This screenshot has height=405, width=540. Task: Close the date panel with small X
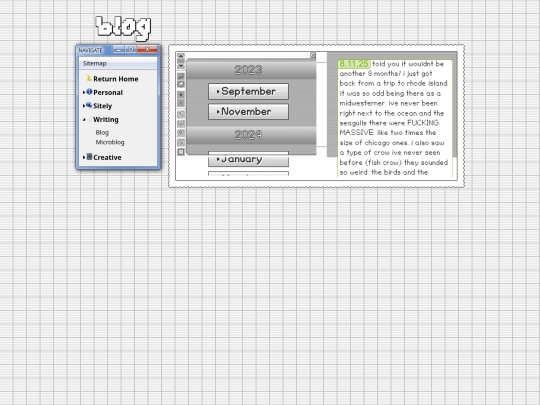coord(313,55)
